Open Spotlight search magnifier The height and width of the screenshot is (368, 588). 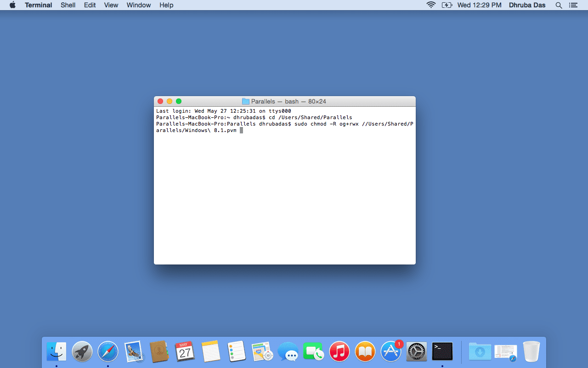coord(559,5)
